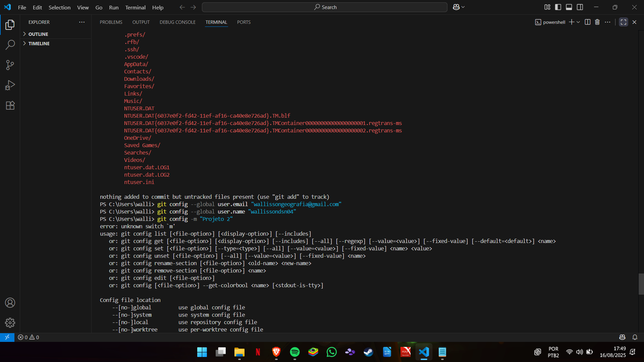Viewport: 644px width, 362px height.
Task: Open the Manage gear menu
Action: pyautogui.click(x=10, y=323)
